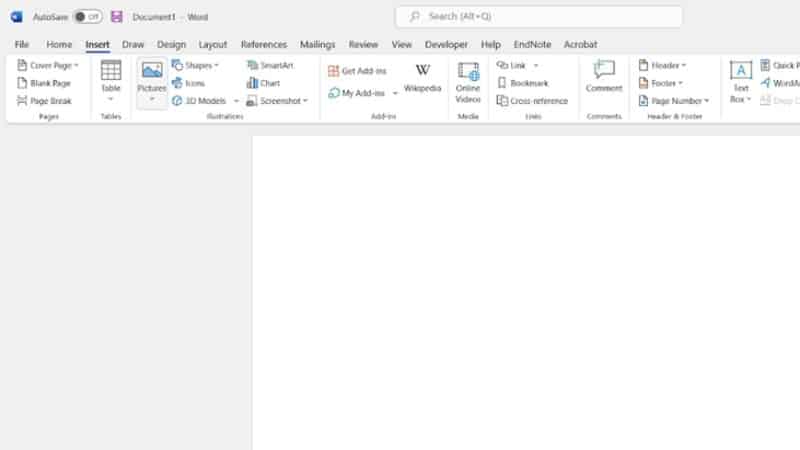The height and width of the screenshot is (450, 800).
Task: Insert a Chart
Action: (x=264, y=83)
